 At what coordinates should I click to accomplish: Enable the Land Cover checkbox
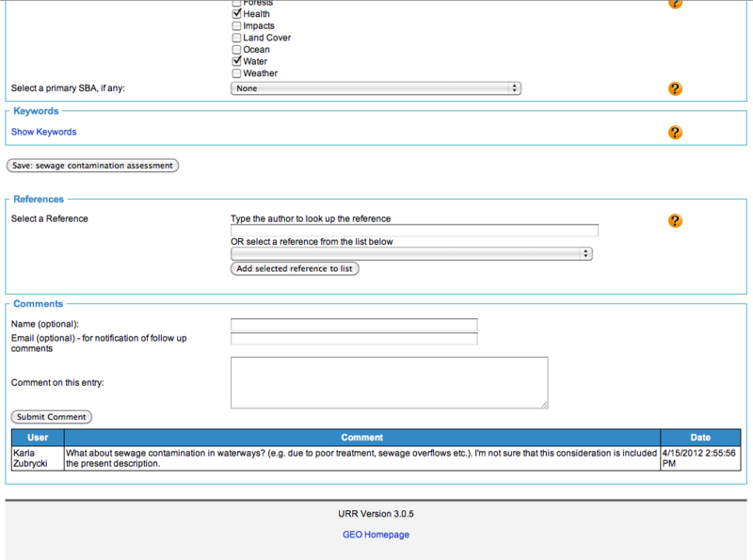point(236,38)
